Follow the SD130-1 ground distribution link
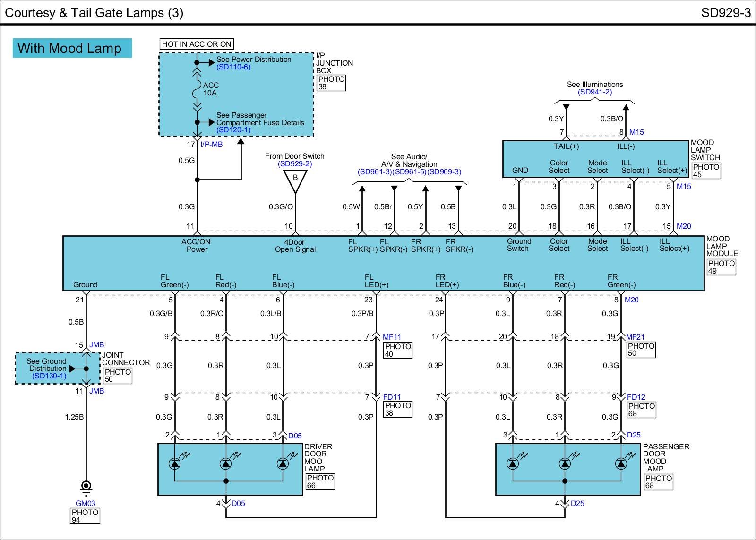This screenshot has height=540, width=756. (49, 376)
